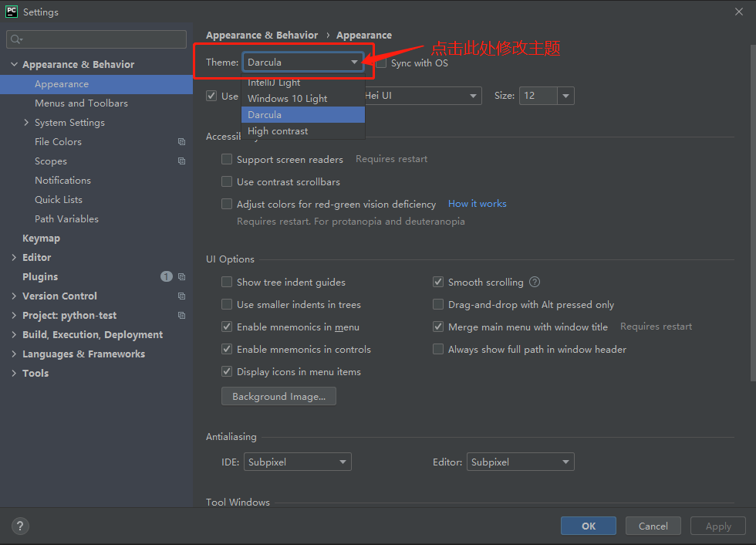Click the per-project settings icon beside Scopes

(181, 161)
